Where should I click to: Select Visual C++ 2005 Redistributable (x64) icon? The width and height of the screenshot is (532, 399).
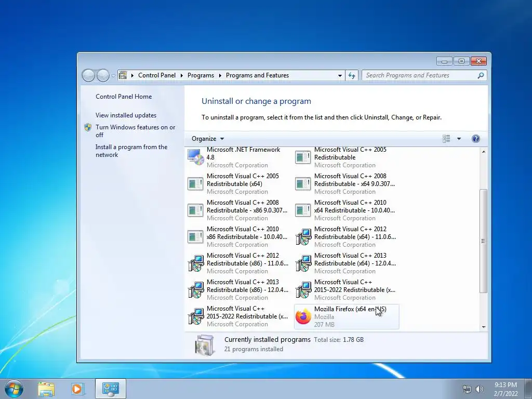coord(196,183)
